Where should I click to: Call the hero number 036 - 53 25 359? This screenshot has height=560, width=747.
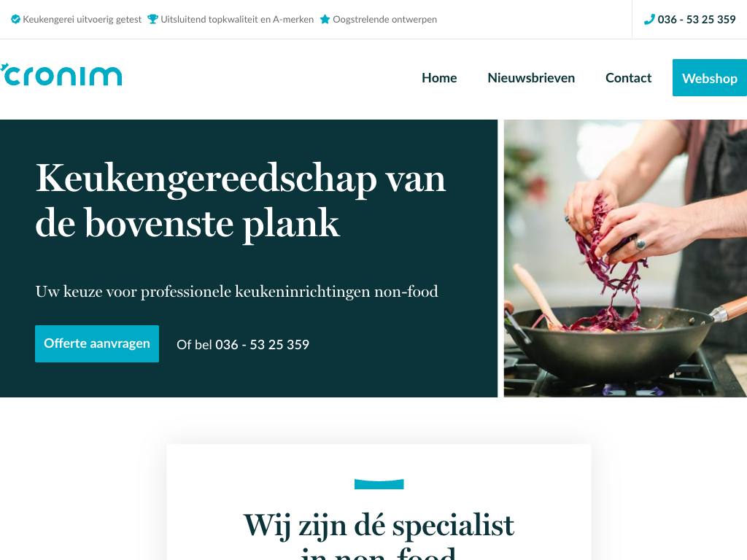tap(262, 345)
